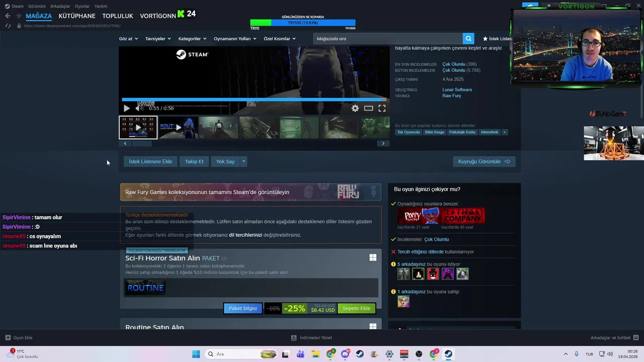Open Discord from the taskbar
The width and height of the screenshot is (644, 362).
[345, 354]
